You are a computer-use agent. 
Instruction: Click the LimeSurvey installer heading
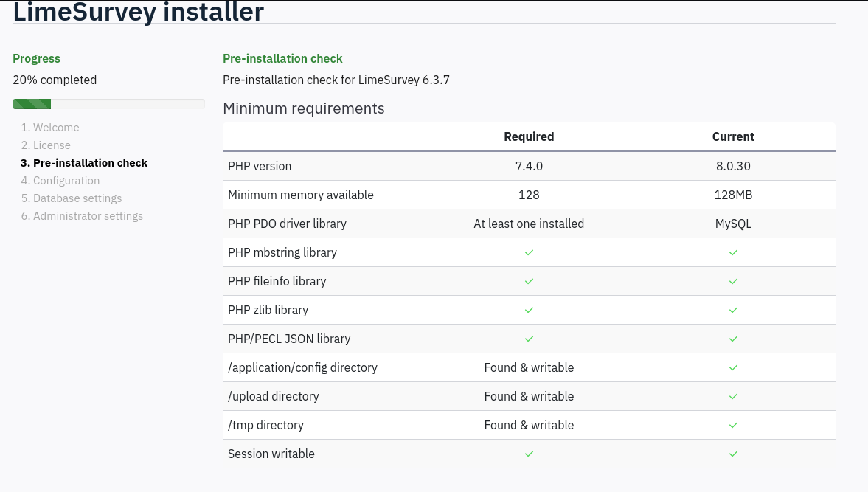pyautogui.click(x=139, y=13)
